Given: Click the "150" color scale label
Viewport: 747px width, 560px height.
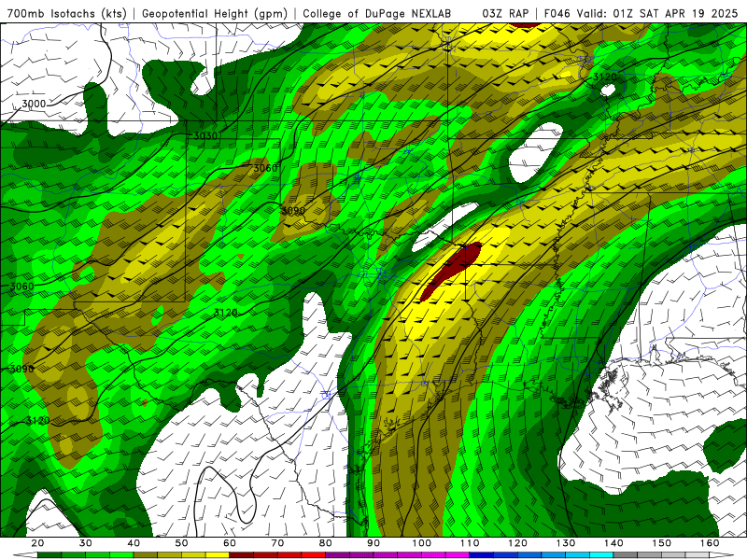Looking at the screenshot, I should (662, 543).
